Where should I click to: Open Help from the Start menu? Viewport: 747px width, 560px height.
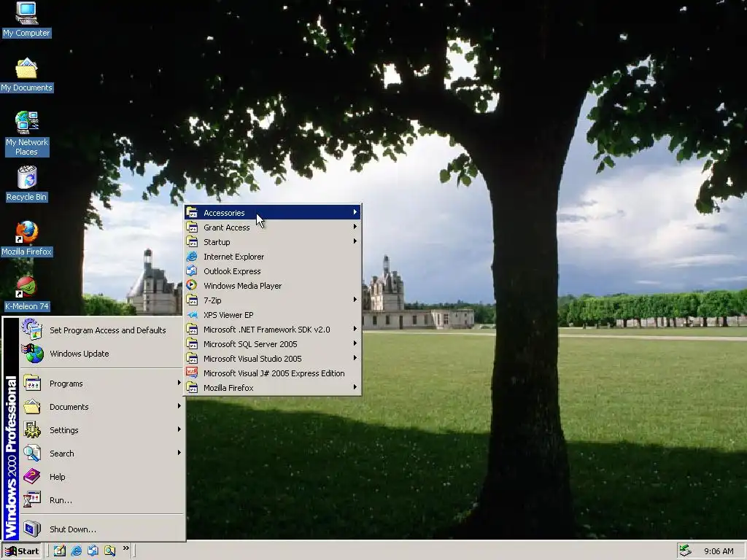(x=101, y=477)
